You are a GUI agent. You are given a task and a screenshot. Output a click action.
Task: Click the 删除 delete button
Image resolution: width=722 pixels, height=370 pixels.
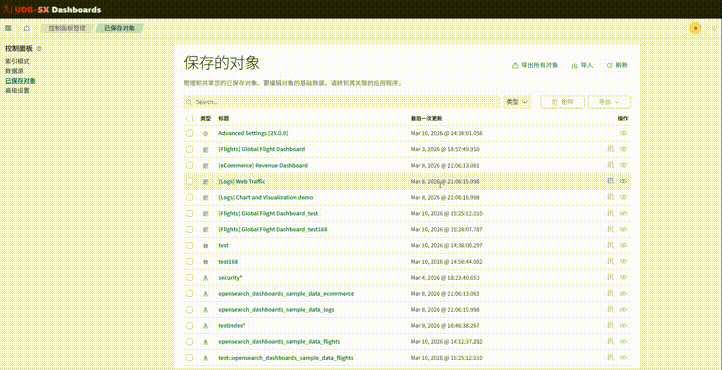(x=562, y=102)
